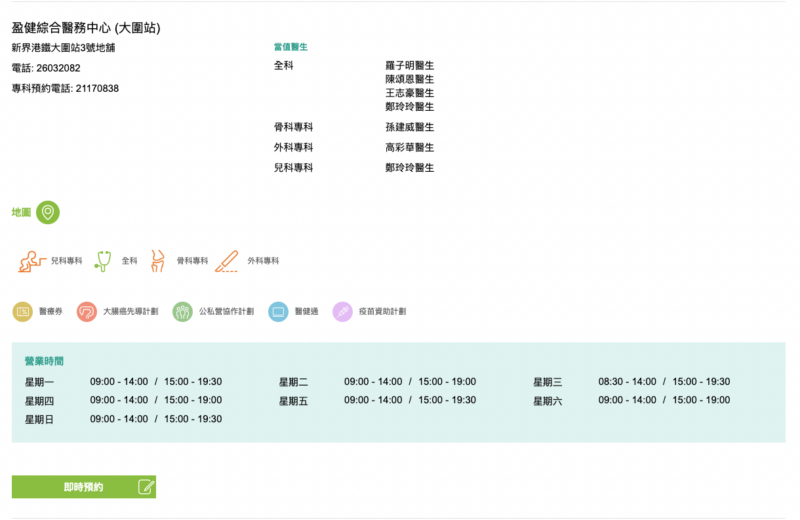Click the clinic title 盈健綜合醫務中心 (大圍站)
This screenshot has width=800, height=520.
coord(86,28)
